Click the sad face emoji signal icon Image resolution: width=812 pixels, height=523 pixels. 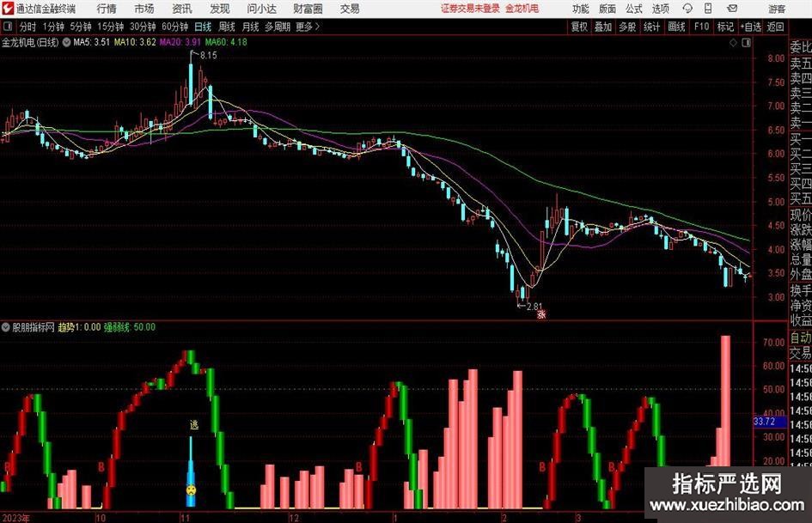[x=191, y=490]
